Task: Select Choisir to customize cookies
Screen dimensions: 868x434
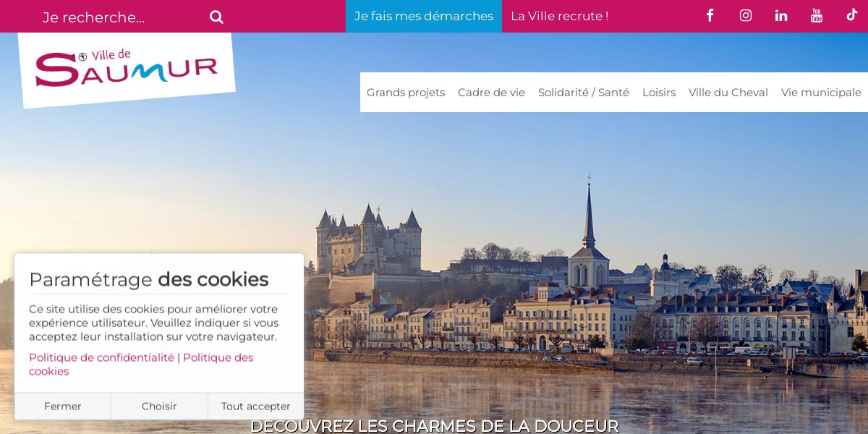Action: tap(159, 407)
